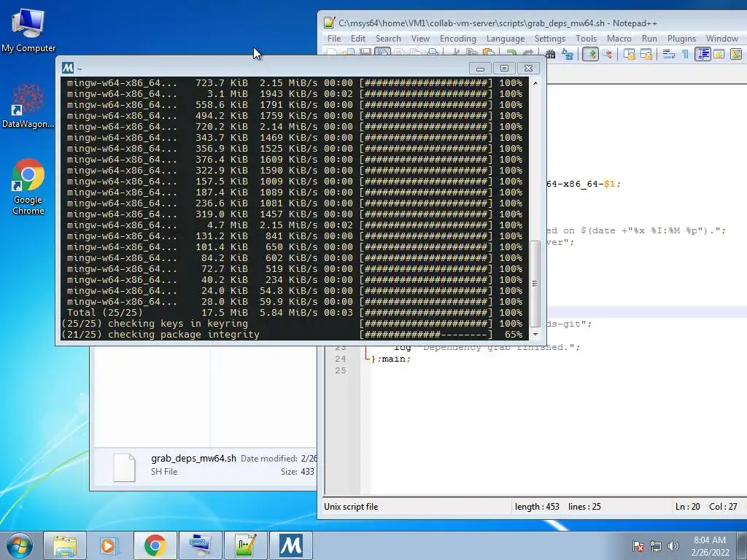Open the Define Your Language toolbar icon

[719, 54]
